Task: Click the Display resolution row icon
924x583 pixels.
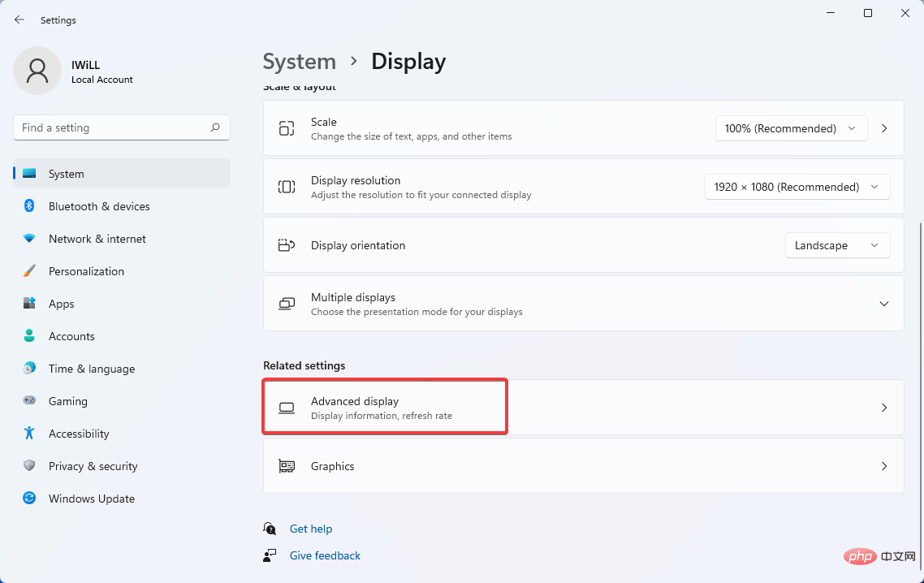Action: 287,187
